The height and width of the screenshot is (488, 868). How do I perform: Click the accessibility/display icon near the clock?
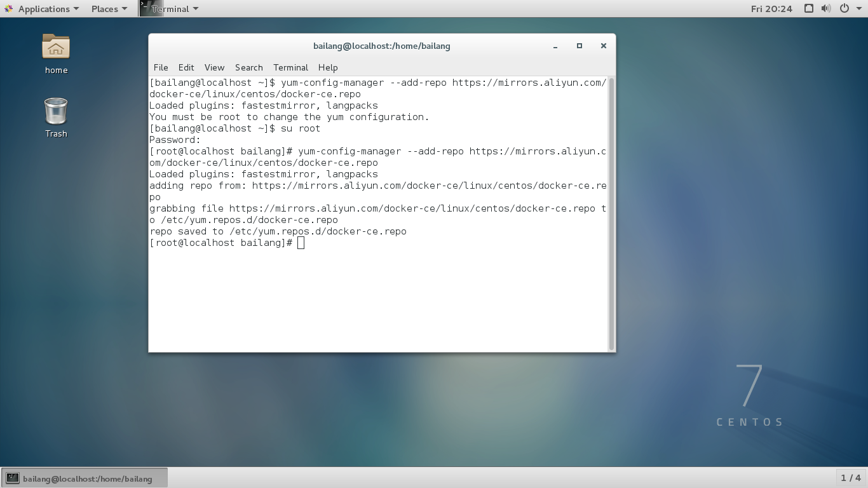tap(808, 8)
